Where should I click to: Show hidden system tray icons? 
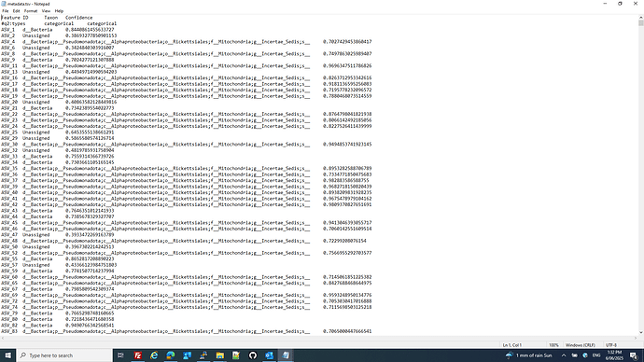point(564,355)
